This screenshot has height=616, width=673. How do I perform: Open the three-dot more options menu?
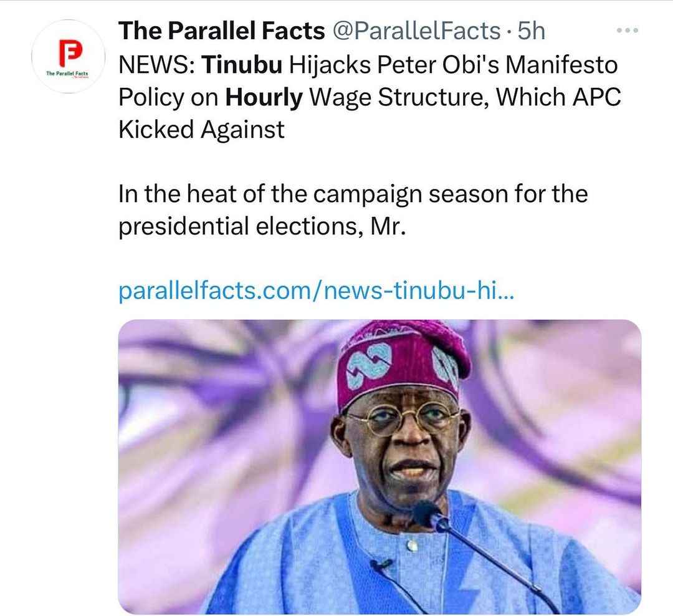(x=627, y=31)
